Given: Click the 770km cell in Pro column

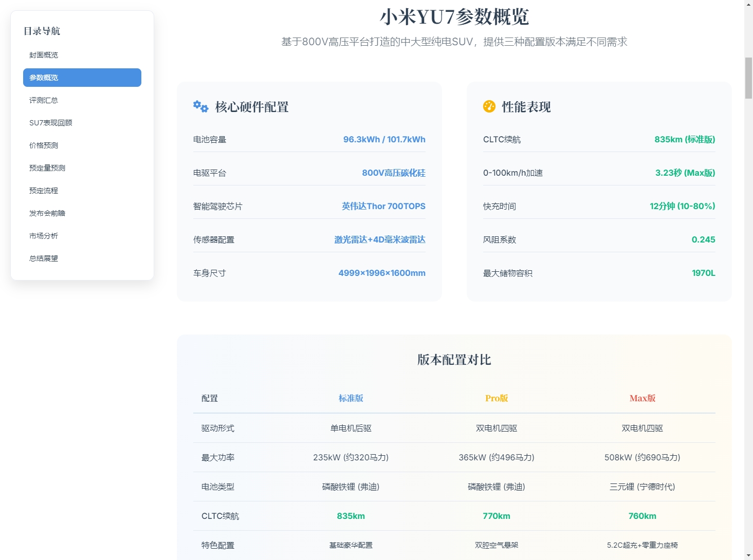Looking at the screenshot, I should (x=497, y=516).
